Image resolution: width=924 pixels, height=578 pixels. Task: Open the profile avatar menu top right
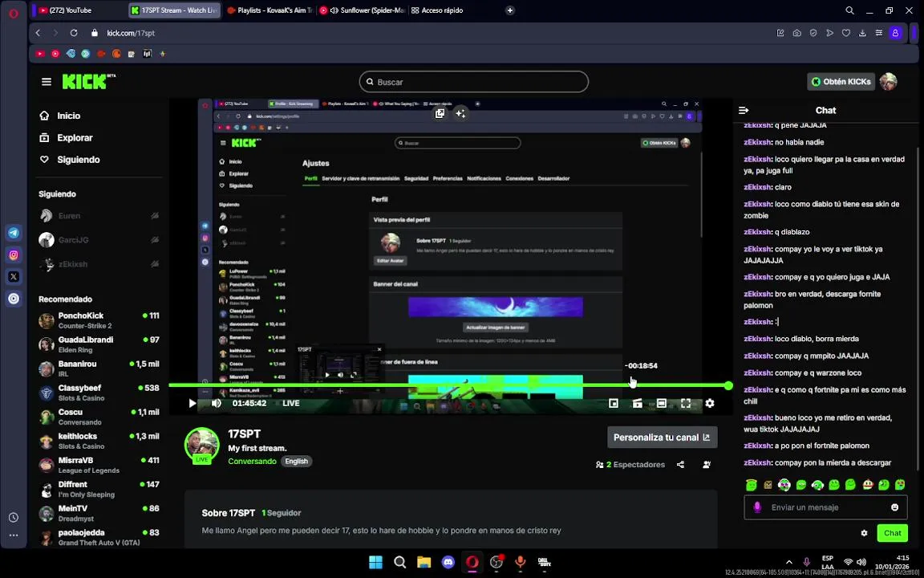click(x=888, y=82)
